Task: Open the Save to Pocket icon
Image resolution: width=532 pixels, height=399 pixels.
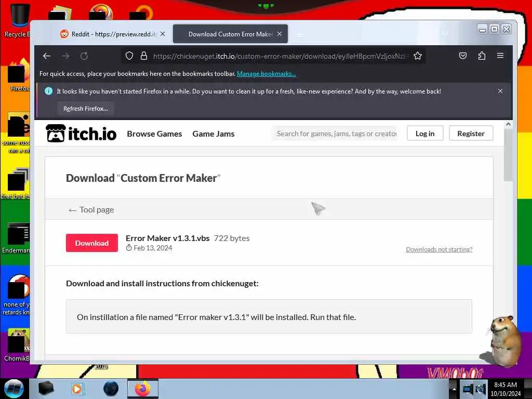Action: (463, 56)
